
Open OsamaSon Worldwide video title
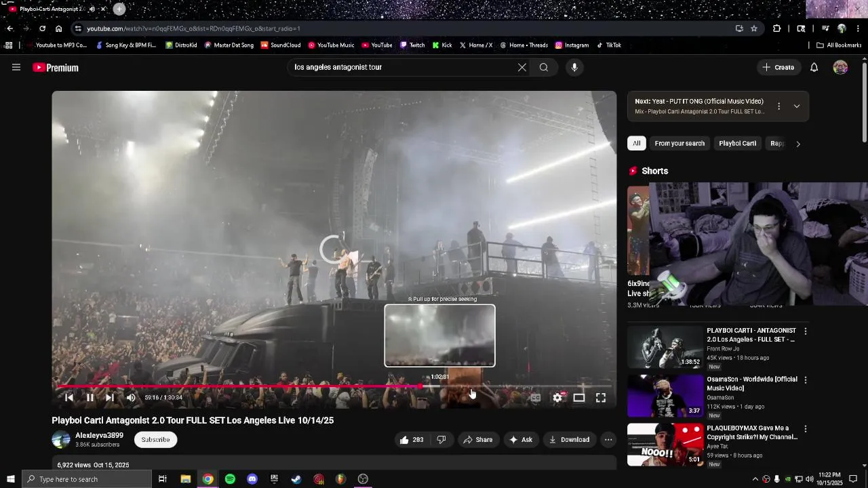tap(751, 384)
